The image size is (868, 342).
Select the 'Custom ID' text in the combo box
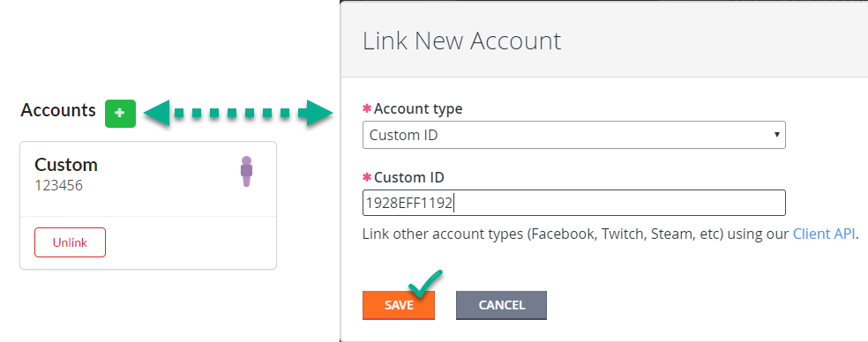[x=403, y=135]
